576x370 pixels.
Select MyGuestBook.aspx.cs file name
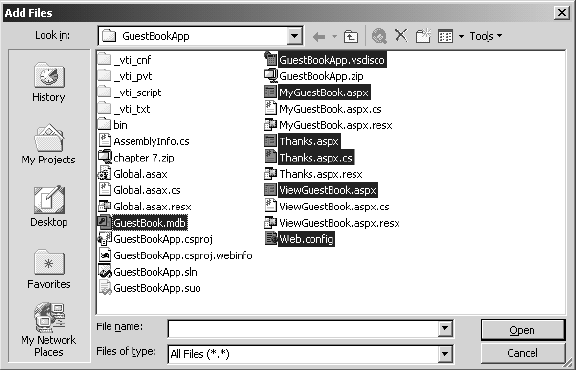(x=330, y=109)
